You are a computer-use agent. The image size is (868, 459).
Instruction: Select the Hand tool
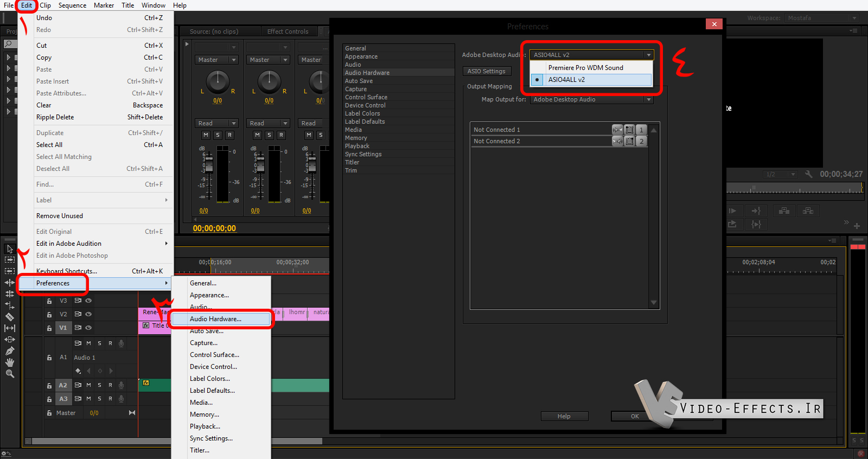10,362
